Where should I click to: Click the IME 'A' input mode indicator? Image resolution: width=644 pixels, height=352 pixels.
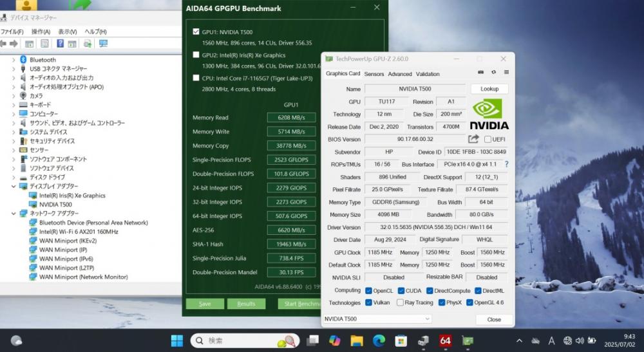pyautogui.click(x=552, y=340)
